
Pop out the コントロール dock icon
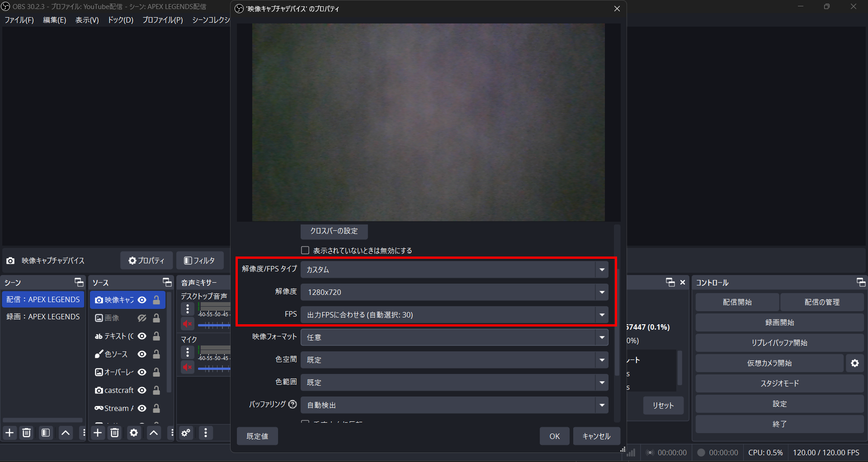[x=861, y=282]
